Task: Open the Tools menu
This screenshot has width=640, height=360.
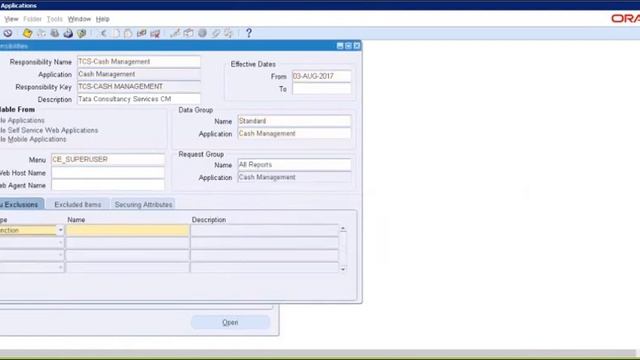Action: coord(54,19)
